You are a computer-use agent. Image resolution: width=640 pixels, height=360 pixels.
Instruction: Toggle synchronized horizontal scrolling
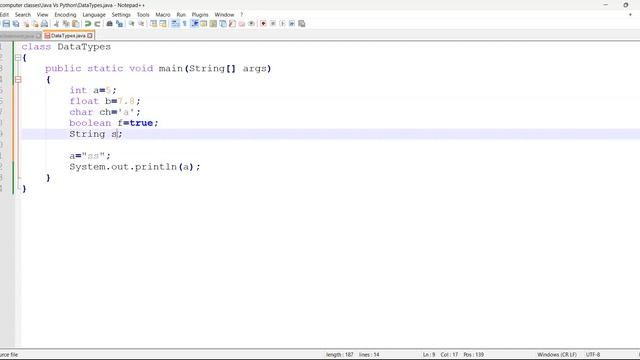click(x=163, y=24)
